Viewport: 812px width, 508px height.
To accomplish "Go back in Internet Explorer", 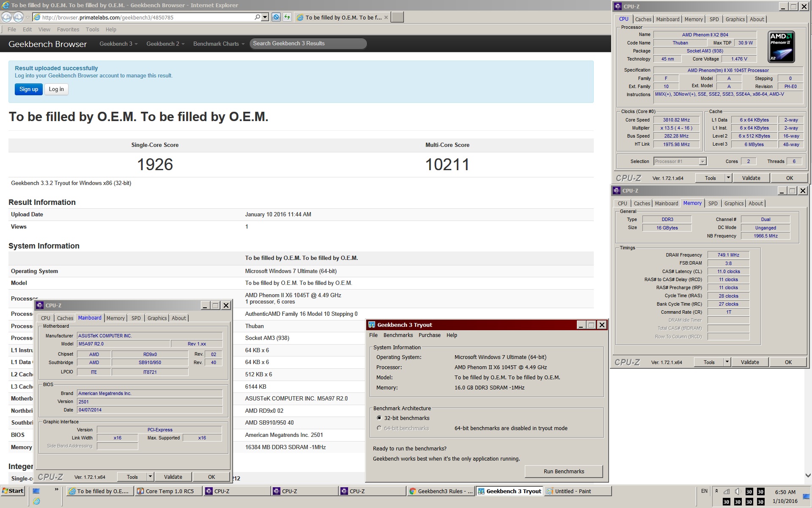I will (7, 17).
